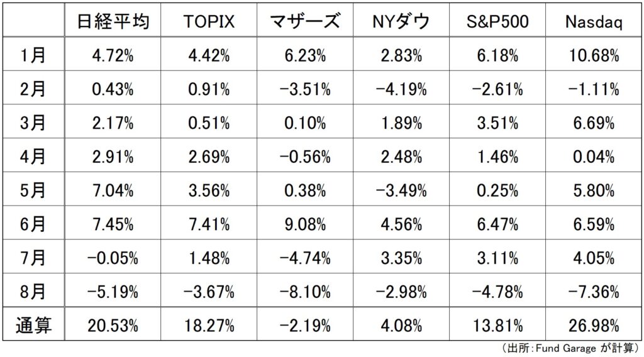
Task: Select the 6月 row label
Action: click(33, 224)
